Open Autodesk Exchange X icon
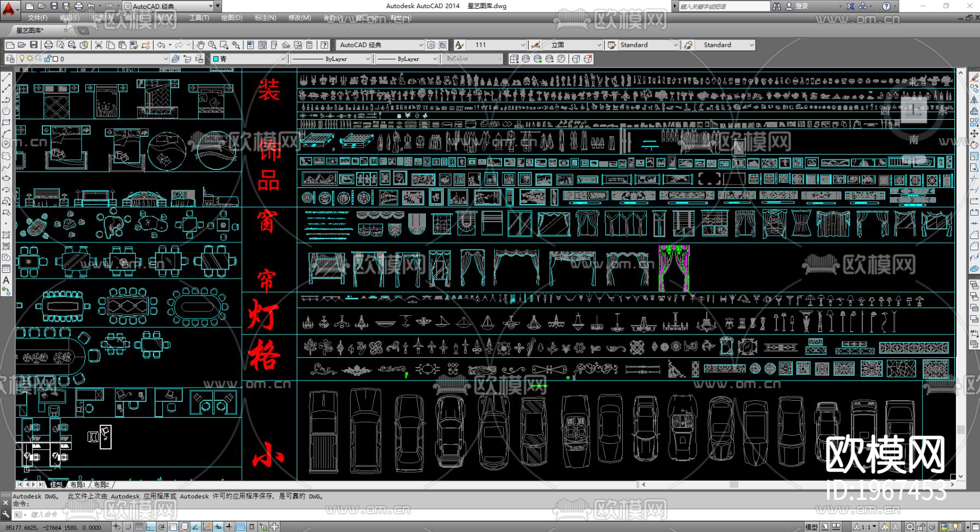The width and height of the screenshot is (980, 532). coord(850,6)
